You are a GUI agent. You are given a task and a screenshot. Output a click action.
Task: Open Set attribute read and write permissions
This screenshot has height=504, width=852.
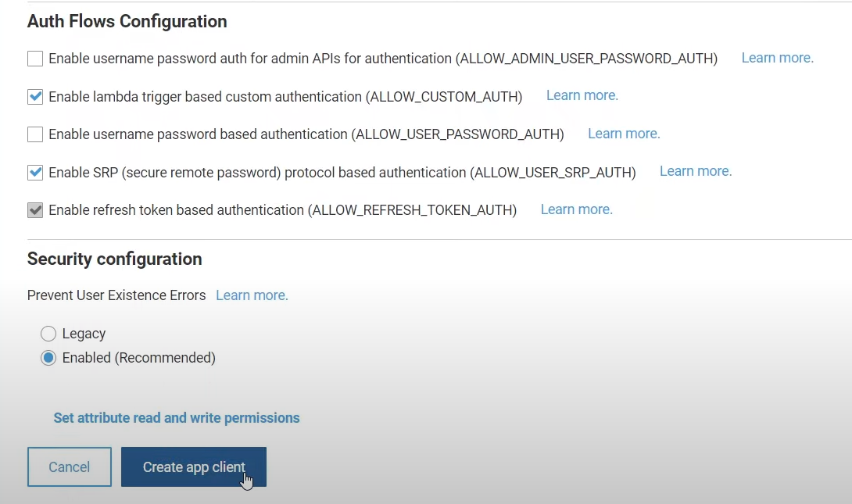pos(177,418)
